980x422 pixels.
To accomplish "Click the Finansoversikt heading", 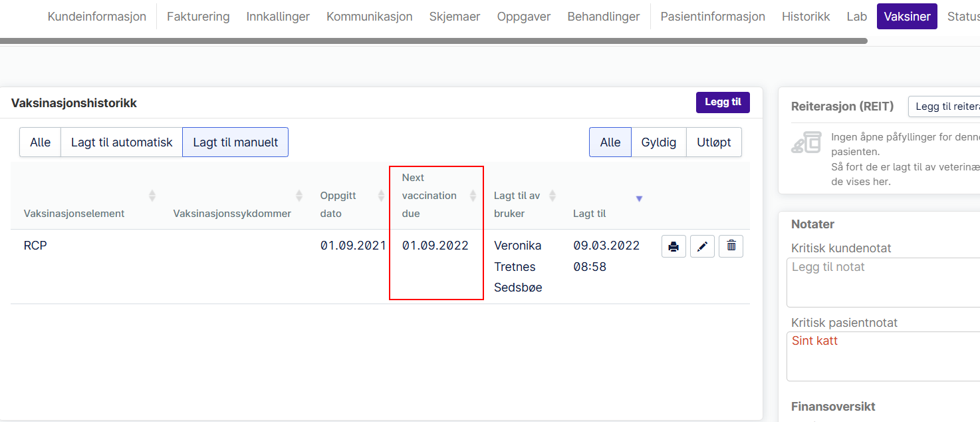I will click(x=833, y=407).
